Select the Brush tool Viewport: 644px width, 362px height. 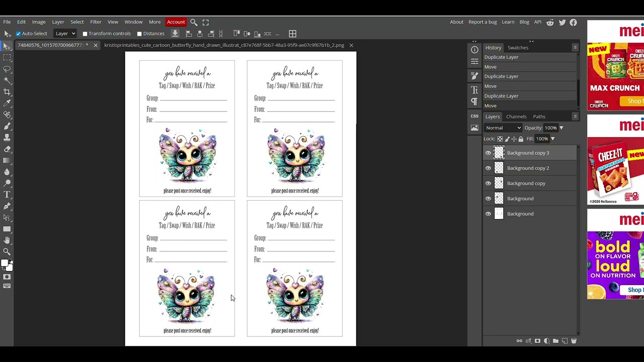tap(7, 126)
